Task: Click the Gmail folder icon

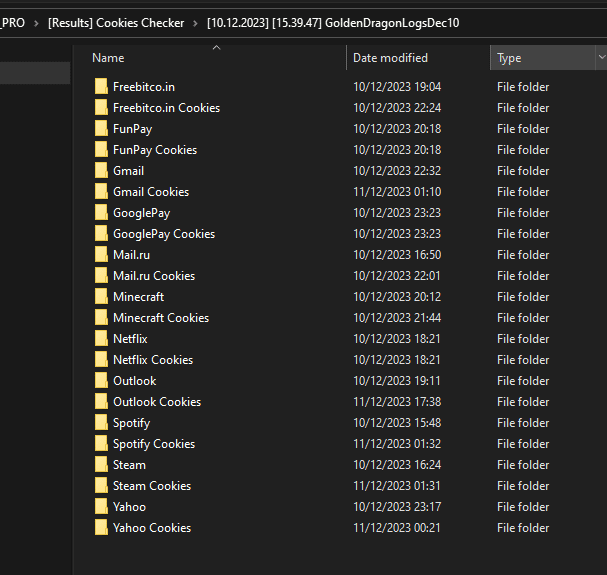Action: 101,171
